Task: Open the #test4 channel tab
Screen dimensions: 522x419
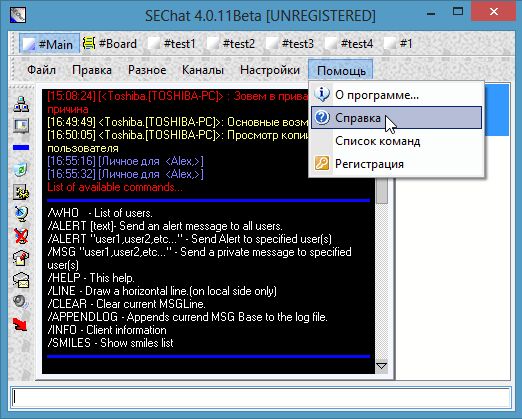Action: (349, 44)
